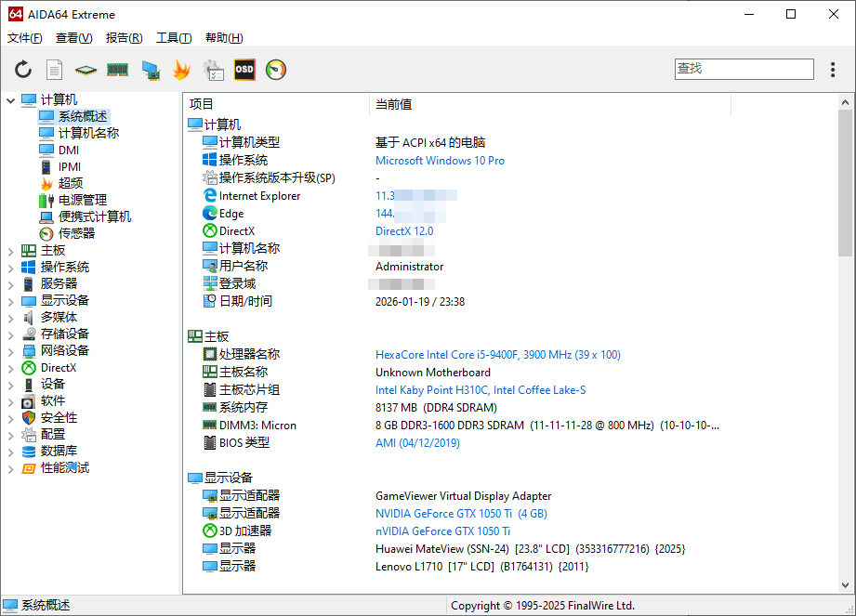This screenshot has width=856, height=616.
Task: Click the Refresh arrow icon in the toolbar
Action: click(23, 70)
